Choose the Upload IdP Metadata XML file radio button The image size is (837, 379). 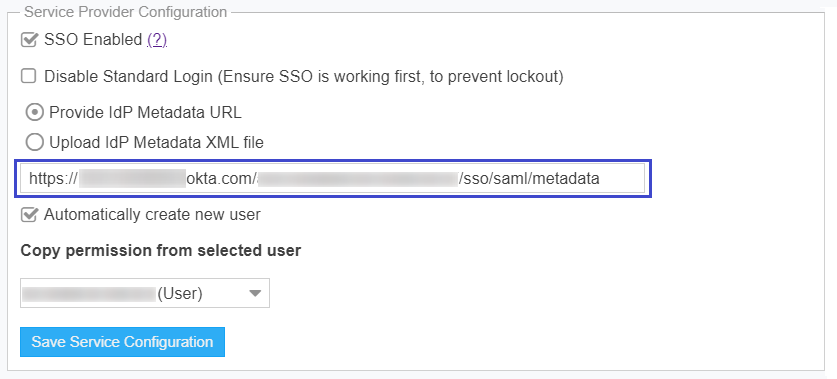(x=35, y=143)
